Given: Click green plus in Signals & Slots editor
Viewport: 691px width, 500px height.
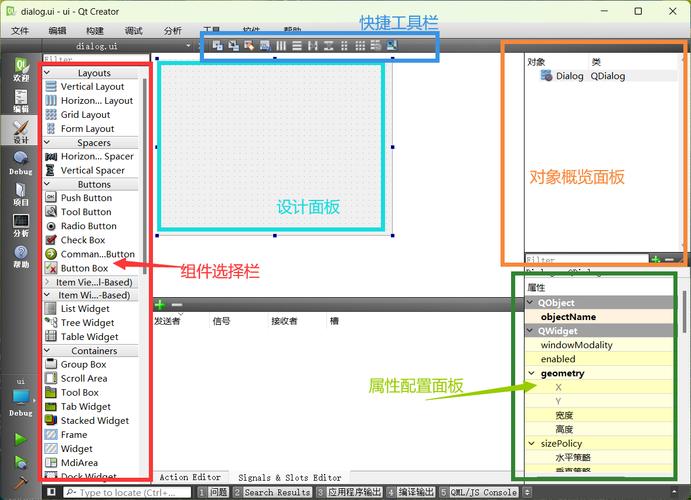Looking at the screenshot, I should click(160, 304).
